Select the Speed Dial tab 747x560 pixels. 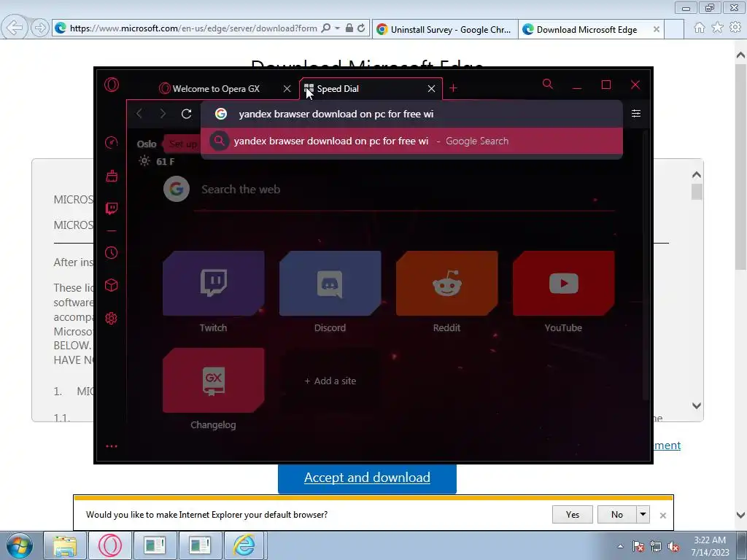[x=371, y=88]
